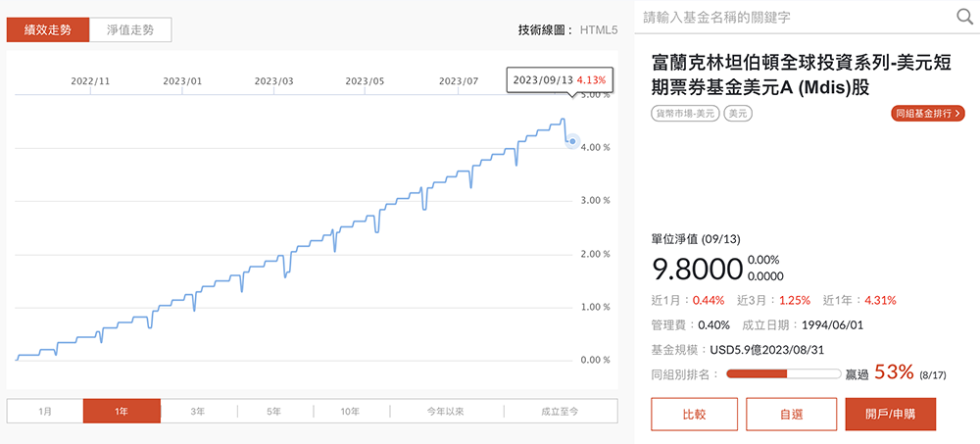
Task: Click the highlighted data point on chart
Action: [572, 142]
